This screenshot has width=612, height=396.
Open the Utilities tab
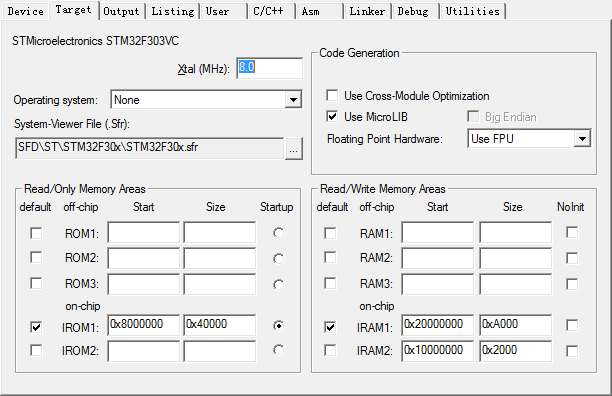coord(472,11)
